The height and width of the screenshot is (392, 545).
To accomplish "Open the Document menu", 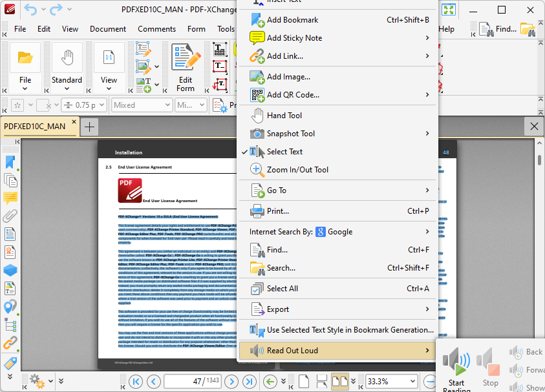I will tap(108, 29).
